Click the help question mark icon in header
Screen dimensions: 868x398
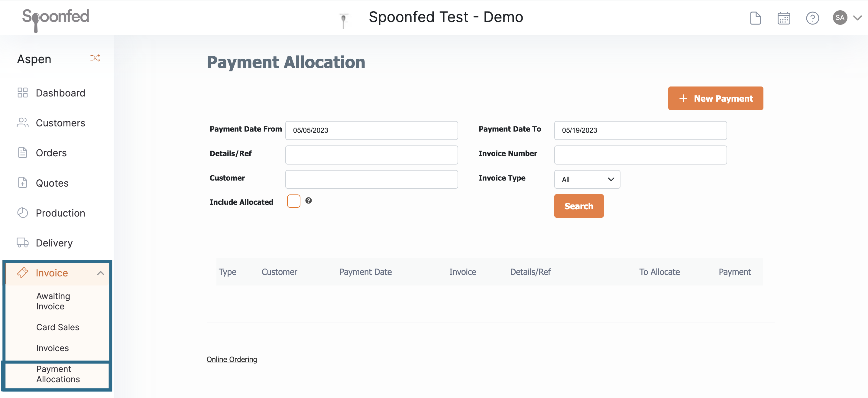pyautogui.click(x=812, y=18)
